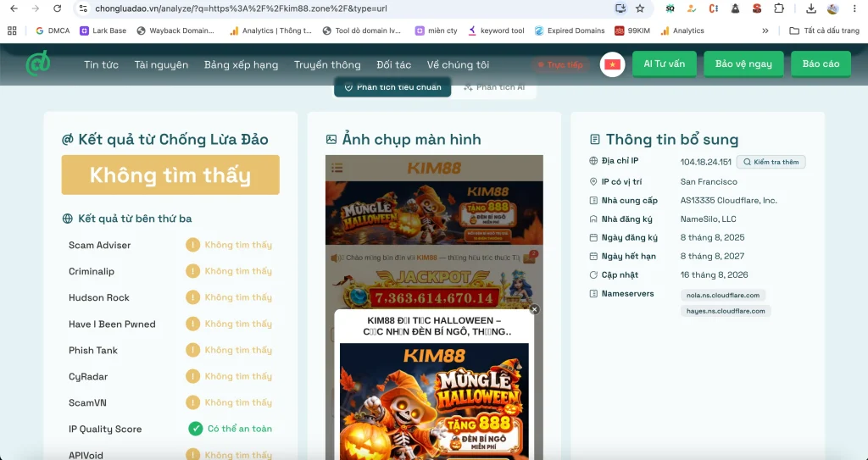Image resolution: width=868 pixels, height=460 pixels.
Task: Open the Extensions puzzle menu
Action: tap(778, 8)
